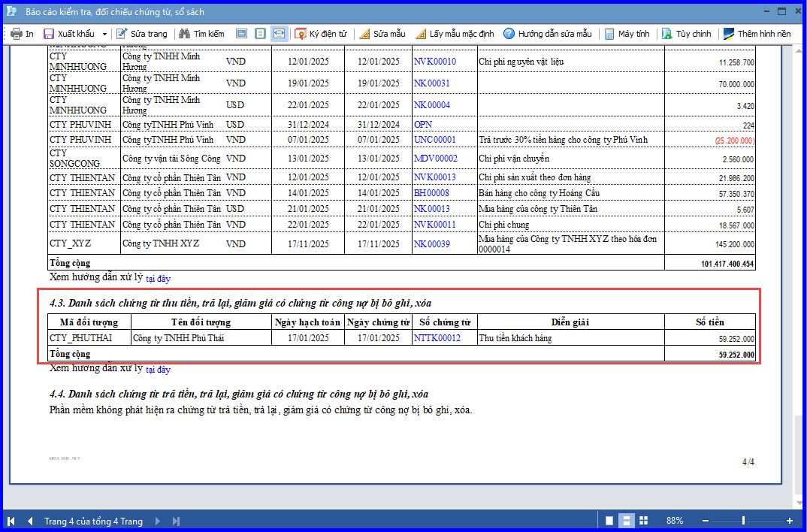Click the zoom slider handle
Screen dimensions: 807x532
coord(743,521)
